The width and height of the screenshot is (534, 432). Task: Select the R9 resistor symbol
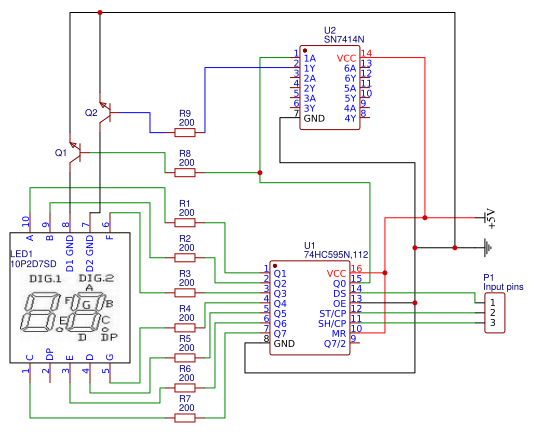[185, 133]
